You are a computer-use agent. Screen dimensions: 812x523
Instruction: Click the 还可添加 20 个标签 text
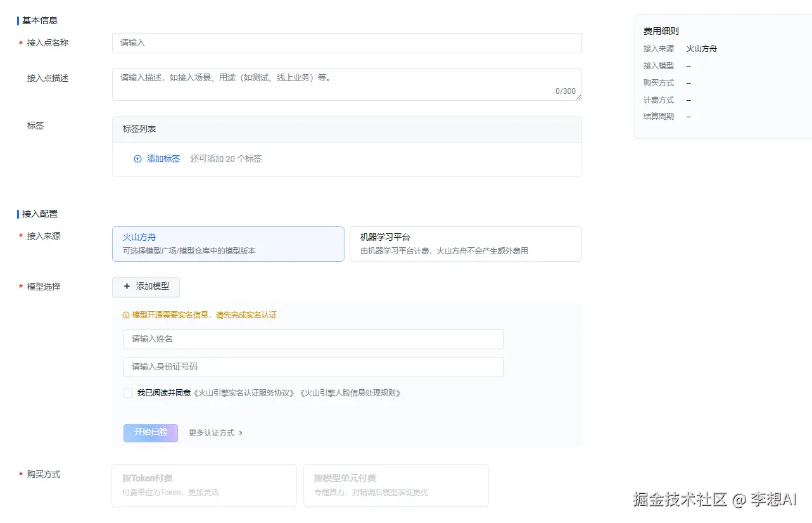click(226, 159)
